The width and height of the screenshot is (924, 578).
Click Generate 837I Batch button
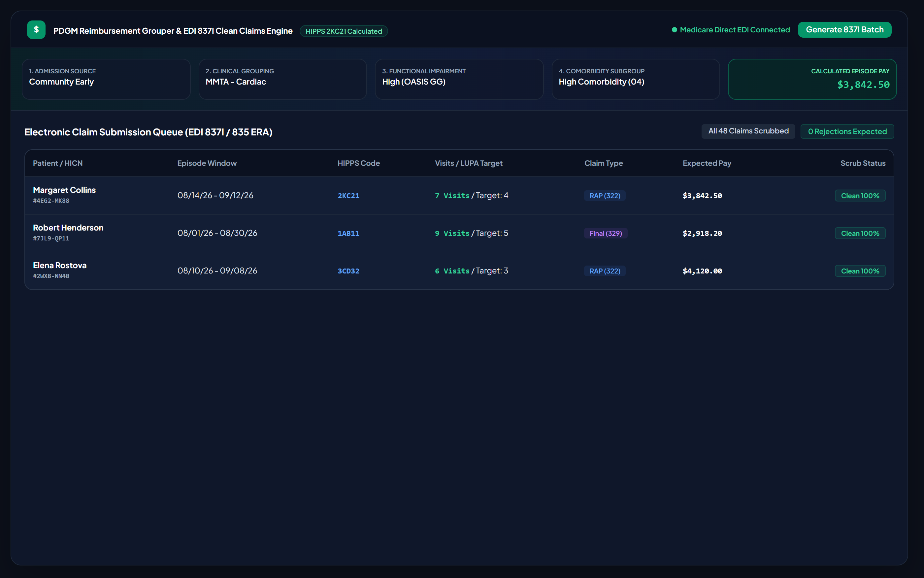pos(844,30)
